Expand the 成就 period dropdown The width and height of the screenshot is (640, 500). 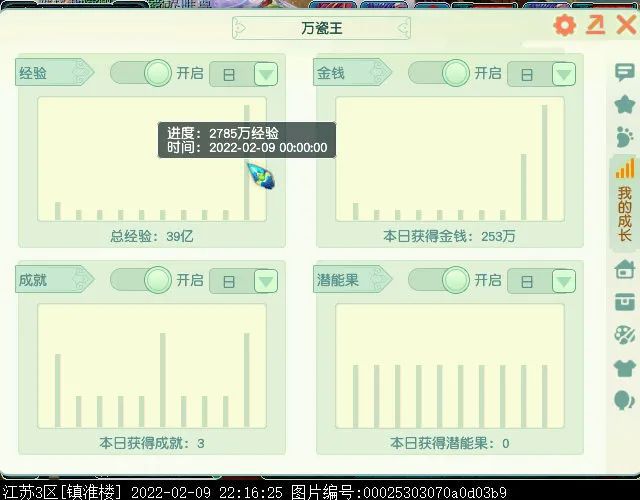point(266,281)
